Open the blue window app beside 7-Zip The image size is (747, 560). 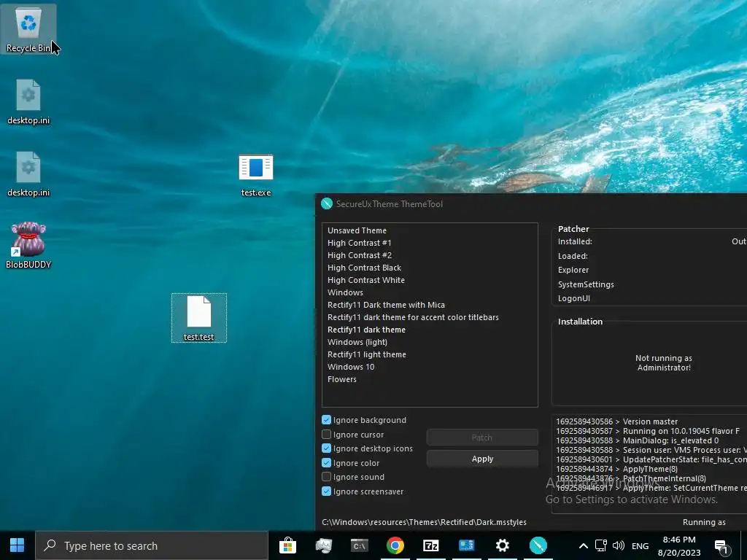(467, 545)
